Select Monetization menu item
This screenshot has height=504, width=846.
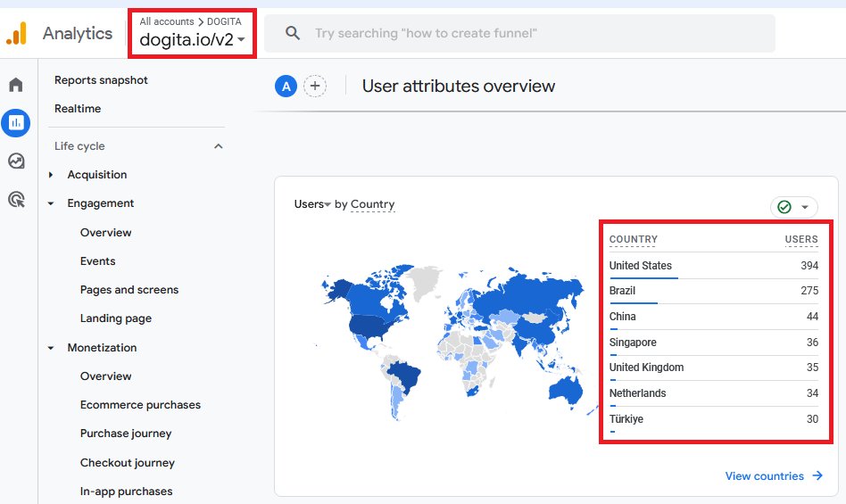(102, 348)
